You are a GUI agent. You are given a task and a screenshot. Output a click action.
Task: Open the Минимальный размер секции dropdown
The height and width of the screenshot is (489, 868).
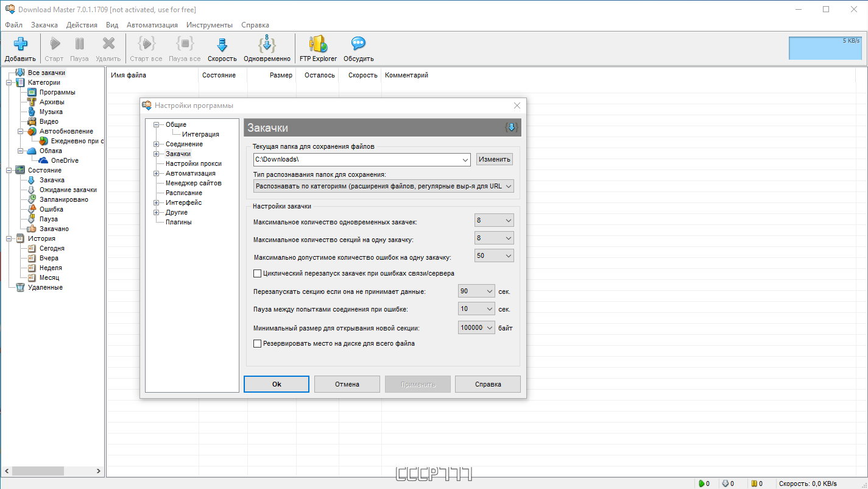(476, 328)
